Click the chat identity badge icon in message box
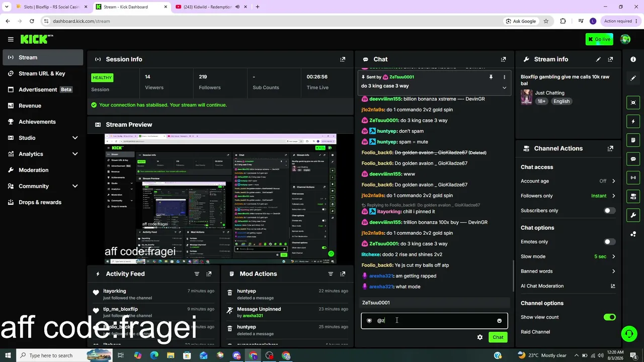 [x=369, y=321]
